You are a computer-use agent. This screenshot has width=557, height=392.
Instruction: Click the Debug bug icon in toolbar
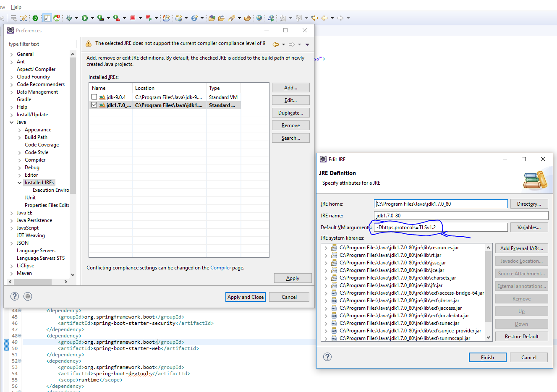[69, 18]
